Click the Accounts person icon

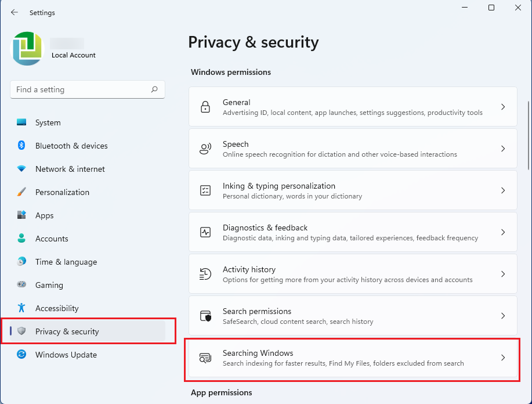21,238
